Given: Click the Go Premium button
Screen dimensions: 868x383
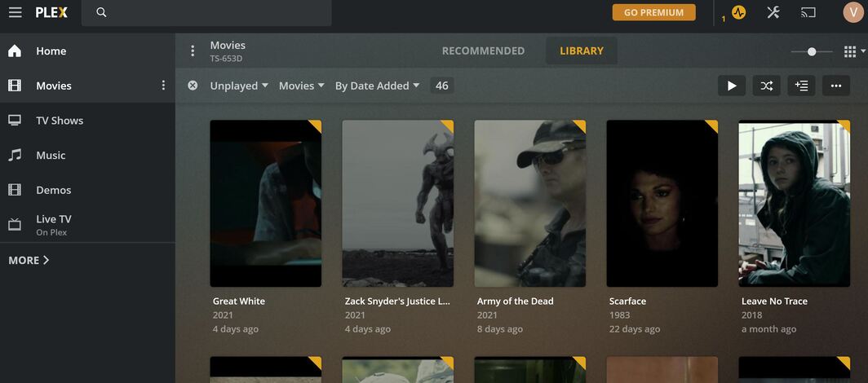Looking at the screenshot, I should [x=653, y=12].
